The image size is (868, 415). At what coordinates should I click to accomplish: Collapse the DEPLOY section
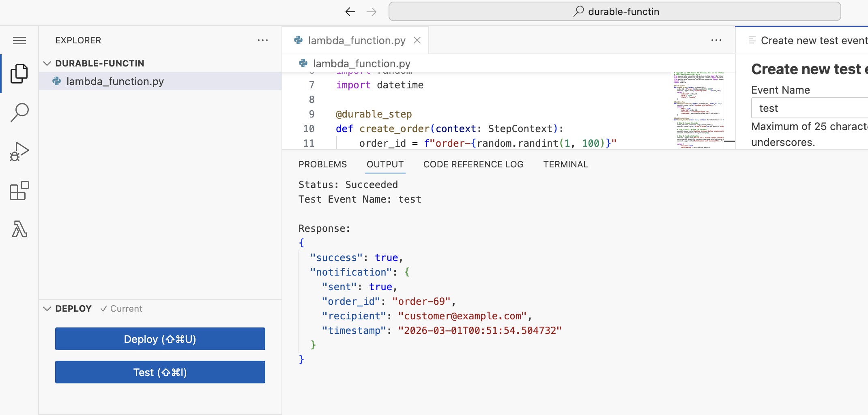click(x=47, y=309)
